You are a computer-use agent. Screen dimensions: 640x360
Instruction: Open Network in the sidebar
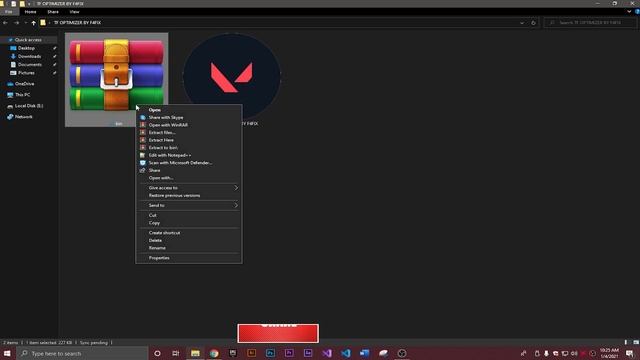click(x=24, y=117)
